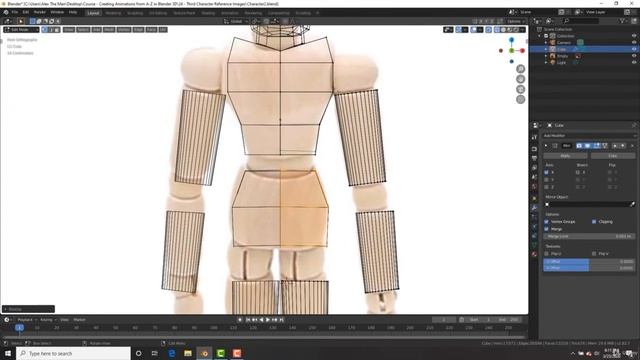Adjust the U Offset slider
640x360 pixels.
pos(589,261)
